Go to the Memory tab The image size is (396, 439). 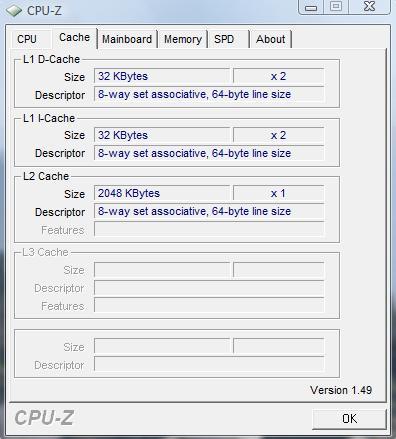coord(183,39)
